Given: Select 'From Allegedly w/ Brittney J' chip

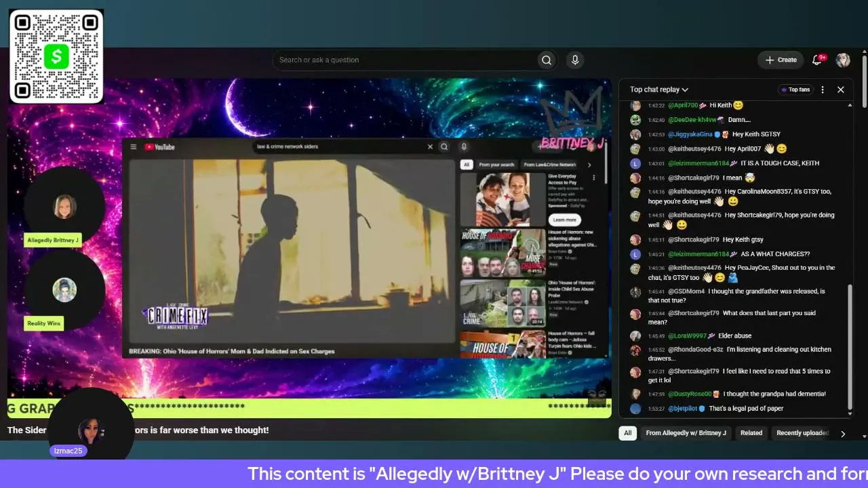Looking at the screenshot, I should 686,433.
